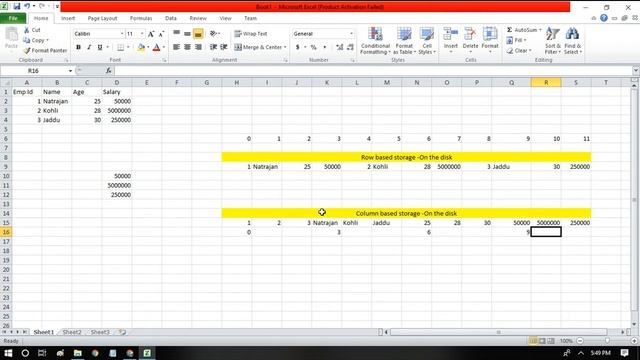Click the Fill button
Image resolution: width=640 pixels, height=360 pixels.
pos(516,40)
